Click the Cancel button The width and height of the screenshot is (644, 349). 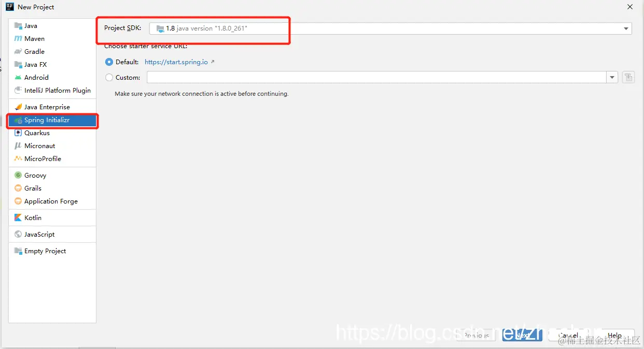568,335
